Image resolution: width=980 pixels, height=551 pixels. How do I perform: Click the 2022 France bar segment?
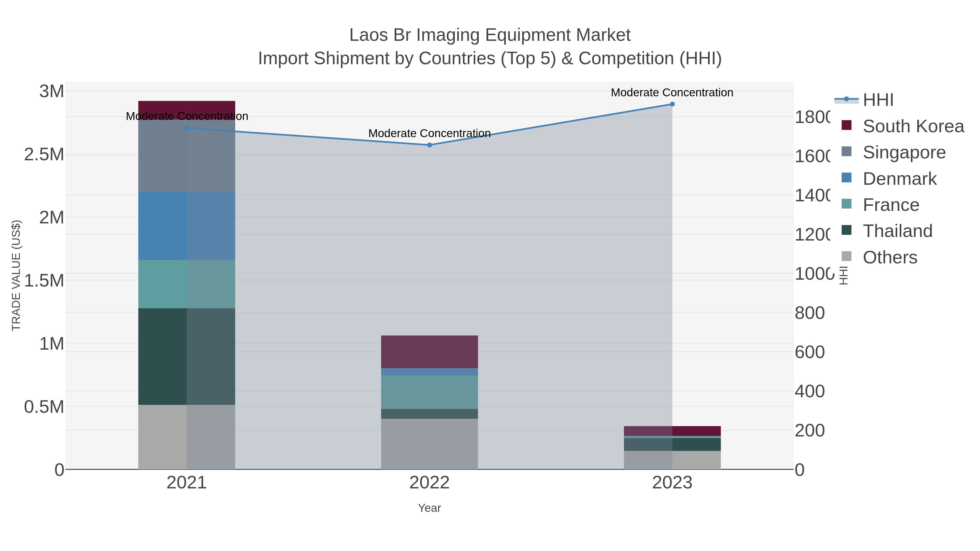click(430, 392)
